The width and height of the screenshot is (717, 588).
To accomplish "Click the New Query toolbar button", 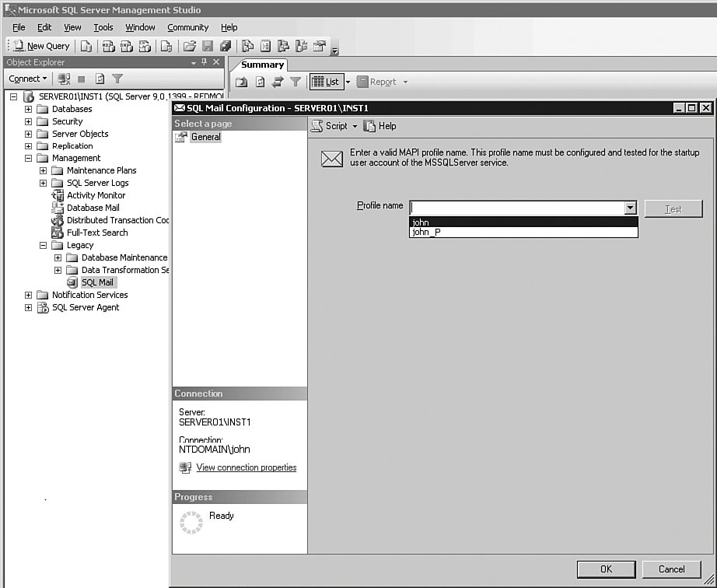I will click(42, 46).
